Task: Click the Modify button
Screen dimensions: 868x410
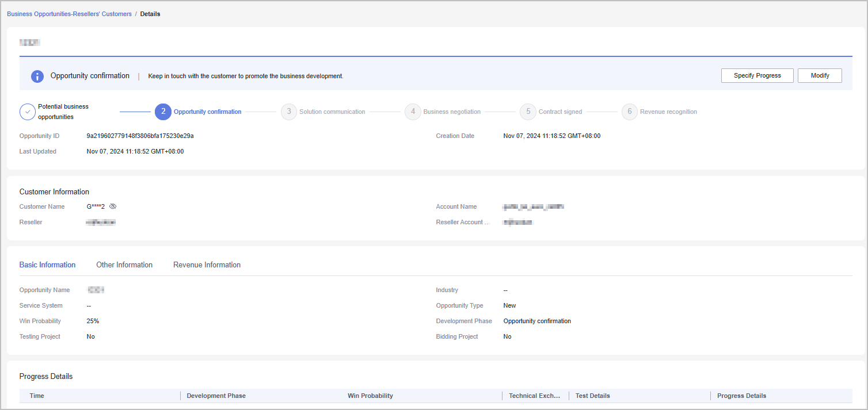Action: tap(820, 76)
